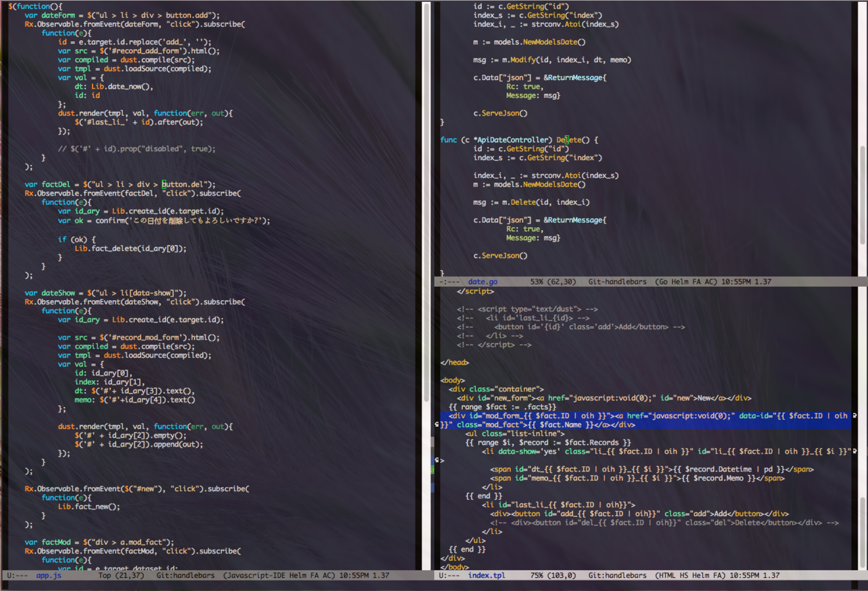Click the id_ary[2] .append(out) line
Image resolution: width=868 pixels, height=591 pixels.
tap(139, 445)
